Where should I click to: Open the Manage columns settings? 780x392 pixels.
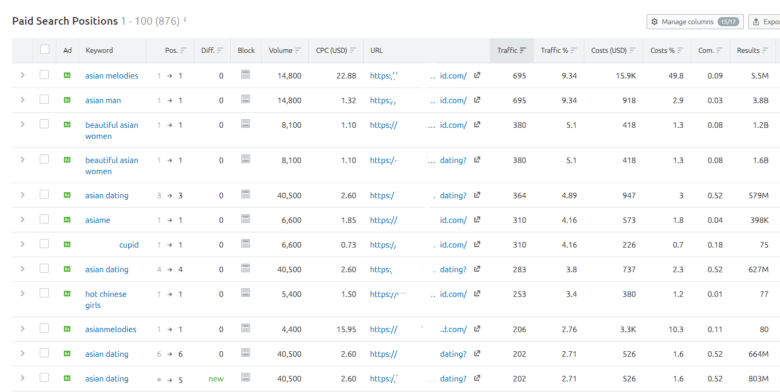[695, 22]
